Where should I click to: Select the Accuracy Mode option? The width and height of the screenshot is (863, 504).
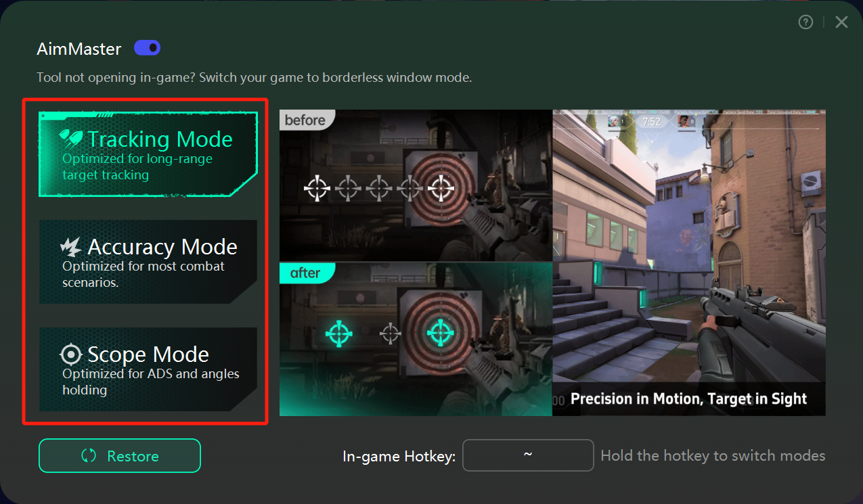[148, 262]
